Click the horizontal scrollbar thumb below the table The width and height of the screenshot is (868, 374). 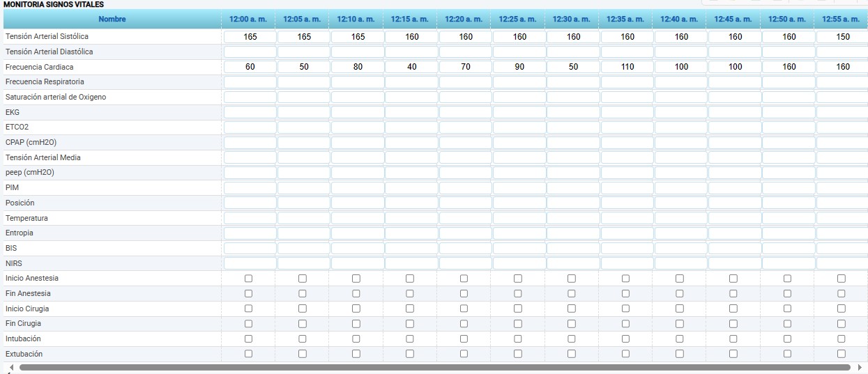435,367
